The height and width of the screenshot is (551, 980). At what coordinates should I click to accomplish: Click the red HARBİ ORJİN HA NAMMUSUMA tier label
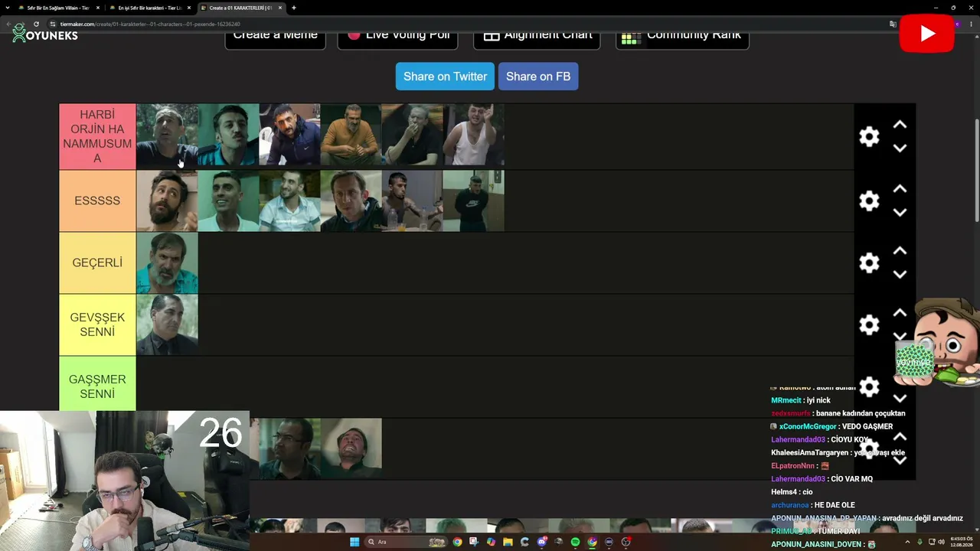(x=97, y=137)
